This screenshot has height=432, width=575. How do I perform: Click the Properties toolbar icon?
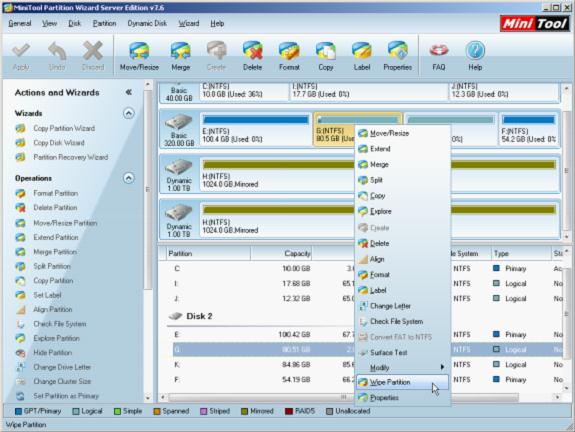tap(398, 56)
